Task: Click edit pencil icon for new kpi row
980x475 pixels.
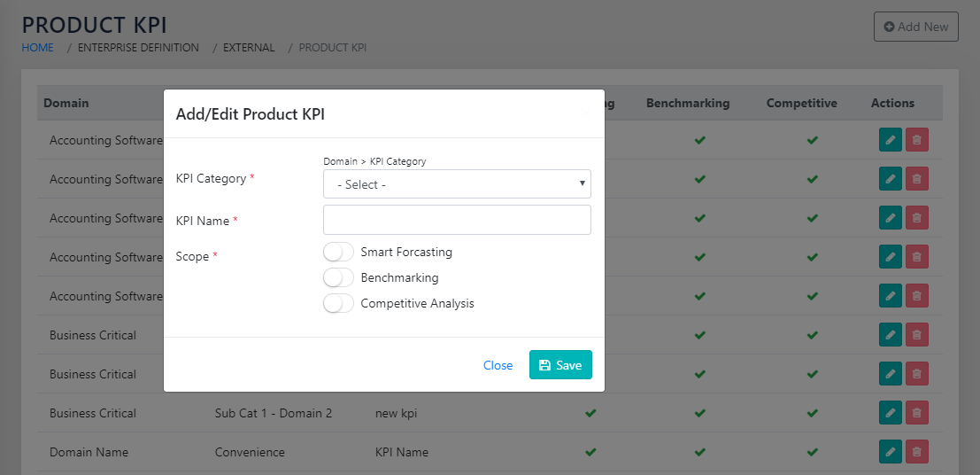Action: tap(891, 413)
